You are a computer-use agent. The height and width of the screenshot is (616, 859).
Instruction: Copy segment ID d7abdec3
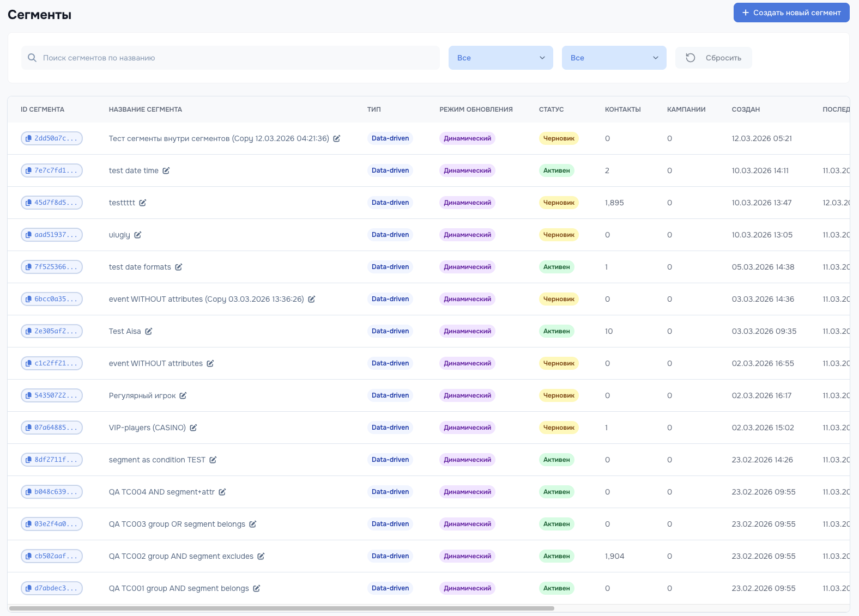pyautogui.click(x=52, y=588)
